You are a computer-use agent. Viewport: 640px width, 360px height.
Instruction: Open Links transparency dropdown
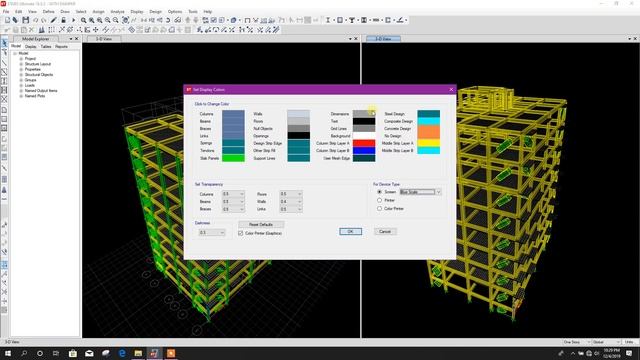coord(291,209)
